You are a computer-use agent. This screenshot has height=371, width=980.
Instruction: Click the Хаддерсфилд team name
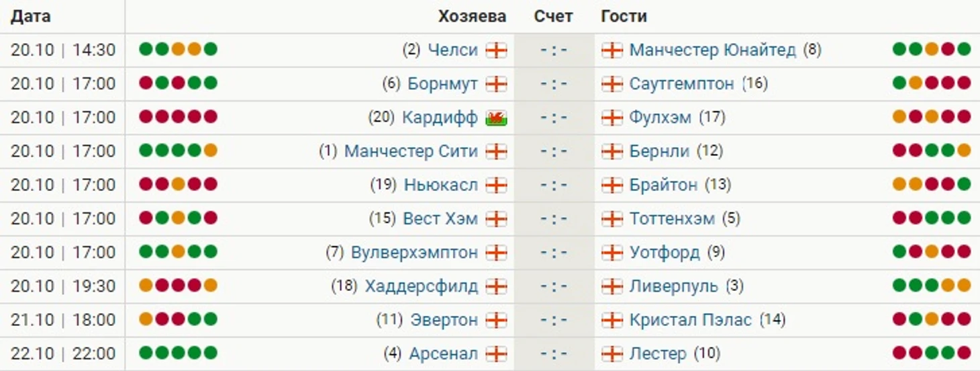tap(421, 286)
